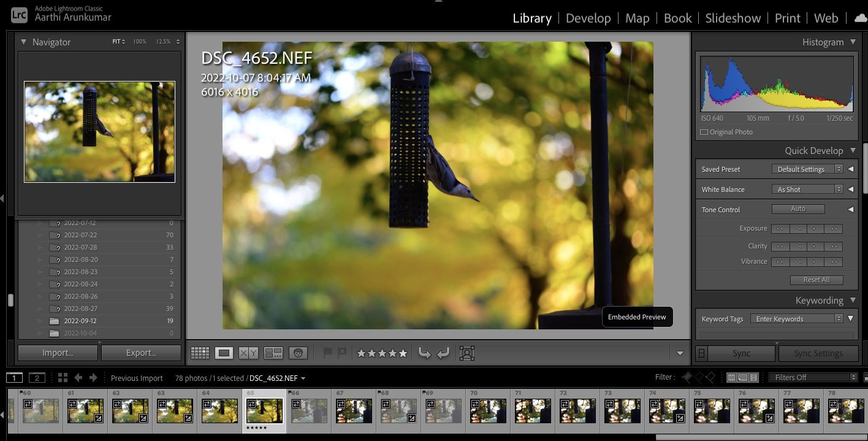Switch to Develop module
Screen dimensions: 868x441
click(588, 18)
